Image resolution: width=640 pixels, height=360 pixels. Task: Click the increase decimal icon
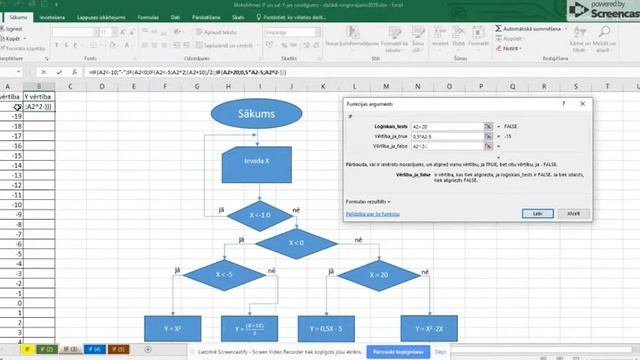306,45
